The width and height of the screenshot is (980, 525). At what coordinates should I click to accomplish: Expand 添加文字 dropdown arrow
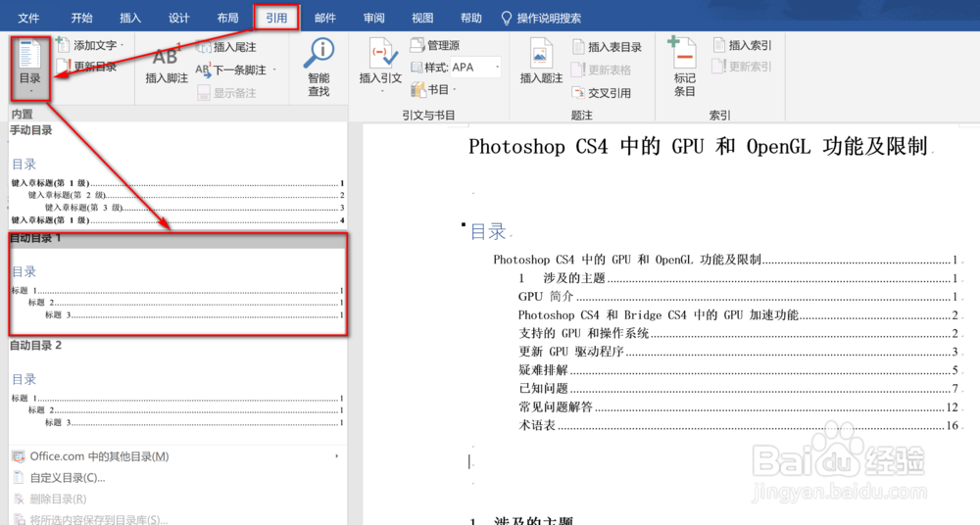coord(122,45)
